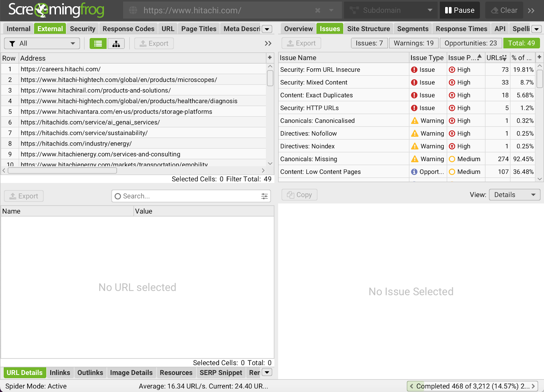Expand the left toolbar overflow chevrons
Image resolution: width=544 pixels, height=392 pixels.
click(x=268, y=44)
